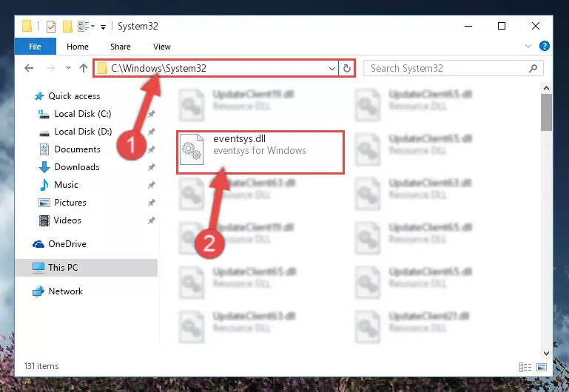The height and width of the screenshot is (392, 569).
Task: Click the Music note icon in sidebar
Action: [44, 185]
